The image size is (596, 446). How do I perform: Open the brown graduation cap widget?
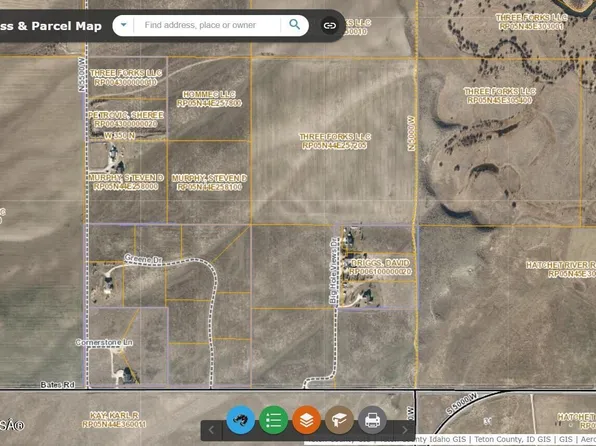(x=339, y=420)
